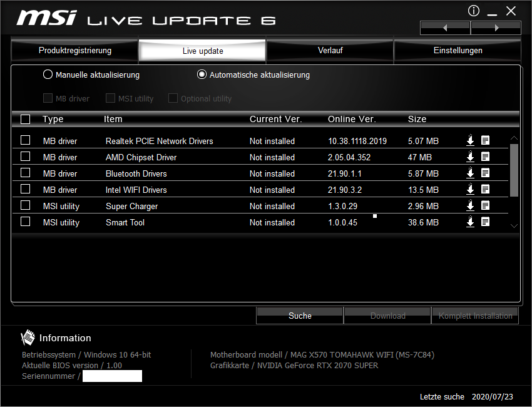Image resolution: width=532 pixels, height=407 pixels.
Task: Click the Grafikkarte NVIDIA GeForce info line
Action: pyautogui.click(x=294, y=365)
